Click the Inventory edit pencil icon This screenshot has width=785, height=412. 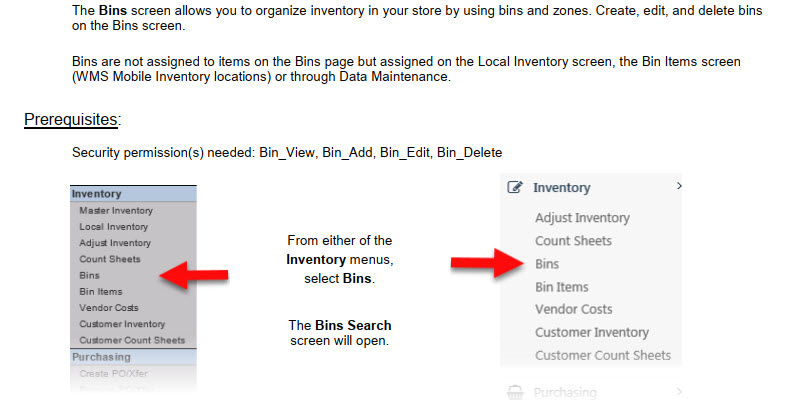pyautogui.click(x=515, y=187)
